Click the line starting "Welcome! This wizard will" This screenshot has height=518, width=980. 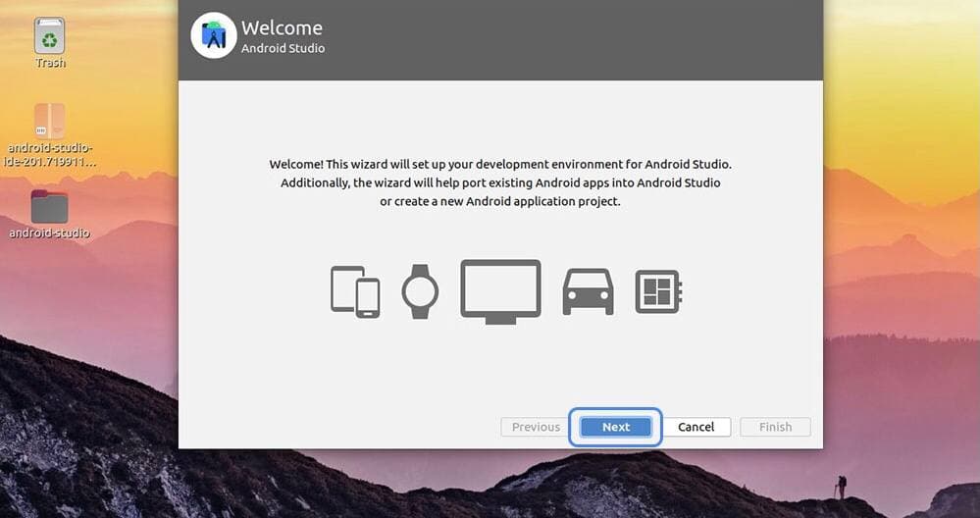click(500, 165)
